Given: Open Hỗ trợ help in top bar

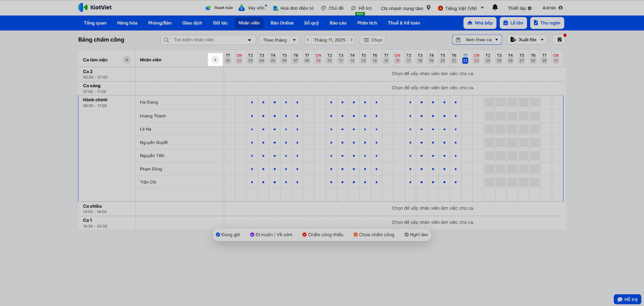Looking at the screenshot, I should 361,8.
